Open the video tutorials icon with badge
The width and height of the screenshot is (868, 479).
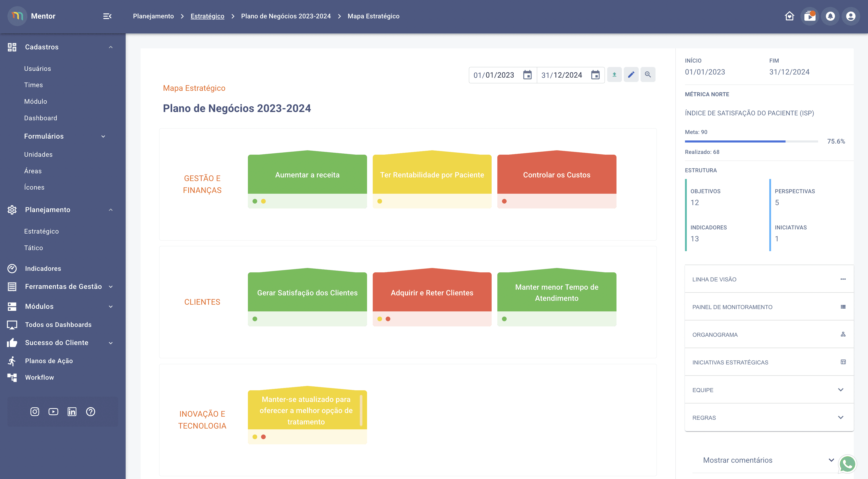(809, 16)
